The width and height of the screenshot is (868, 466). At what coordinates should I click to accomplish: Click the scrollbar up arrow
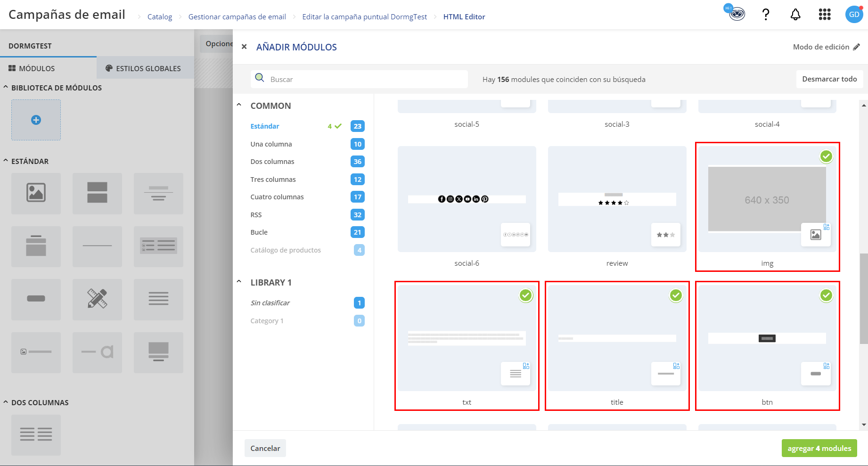coord(863,105)
